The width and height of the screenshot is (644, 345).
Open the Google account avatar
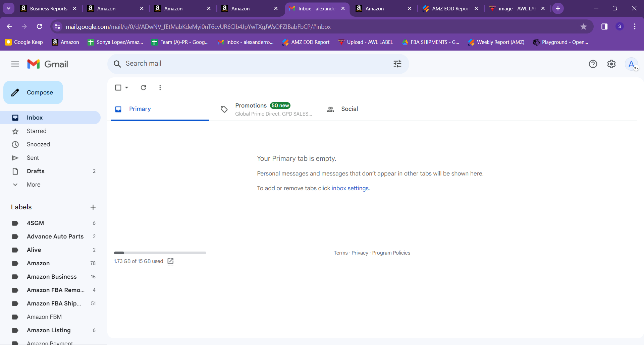631,64
